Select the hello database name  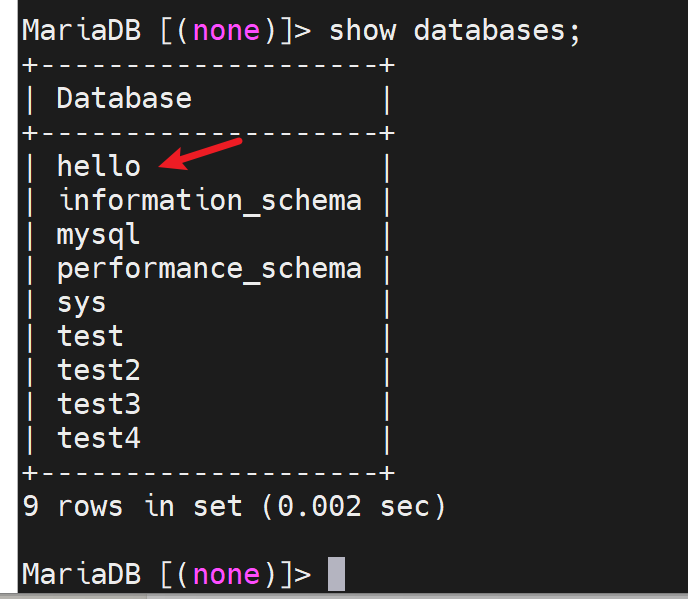tap(98, 166)
